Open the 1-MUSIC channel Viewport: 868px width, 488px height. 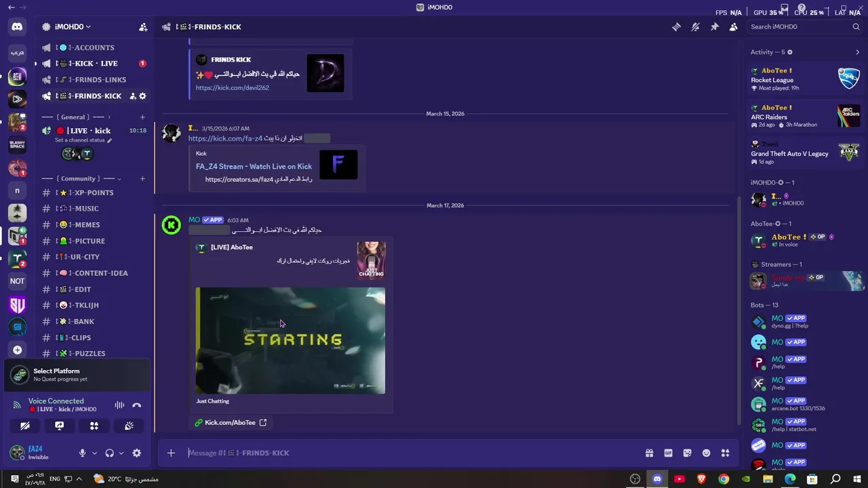(94, 209)
